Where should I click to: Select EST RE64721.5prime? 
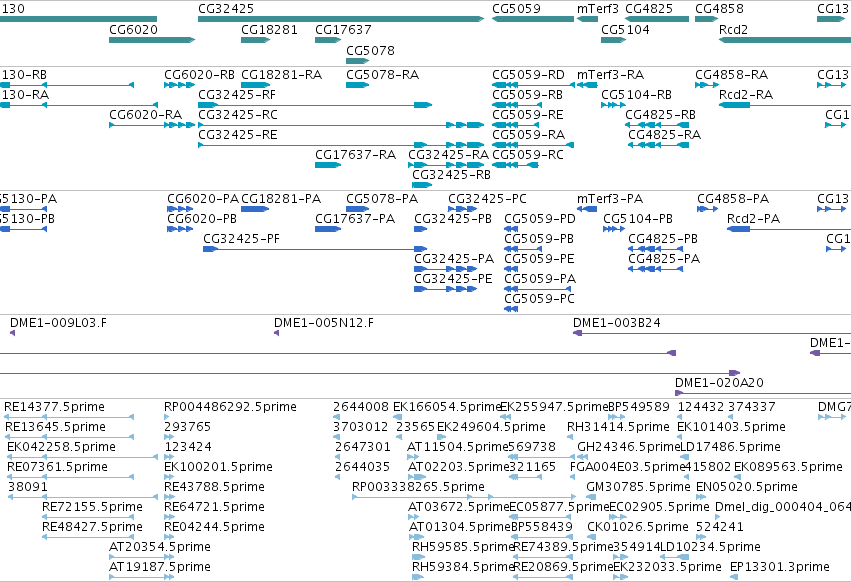[214, 507]
